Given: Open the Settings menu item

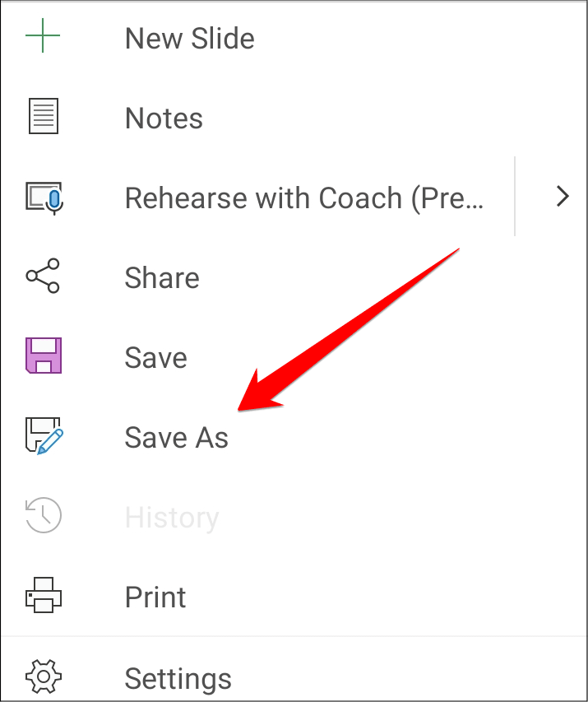Looking at the screenshot, I should click(178, 677).
